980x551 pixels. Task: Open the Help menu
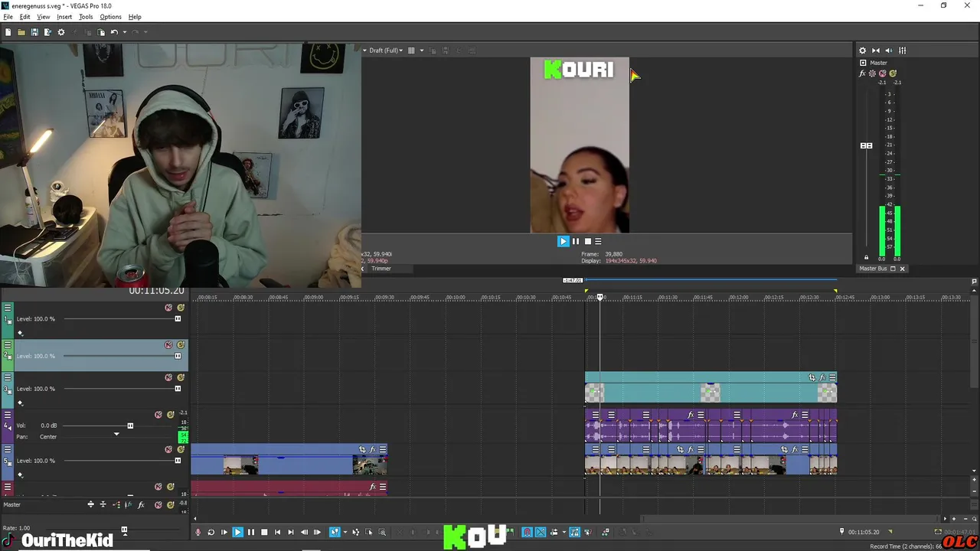[x=135, y=17]
